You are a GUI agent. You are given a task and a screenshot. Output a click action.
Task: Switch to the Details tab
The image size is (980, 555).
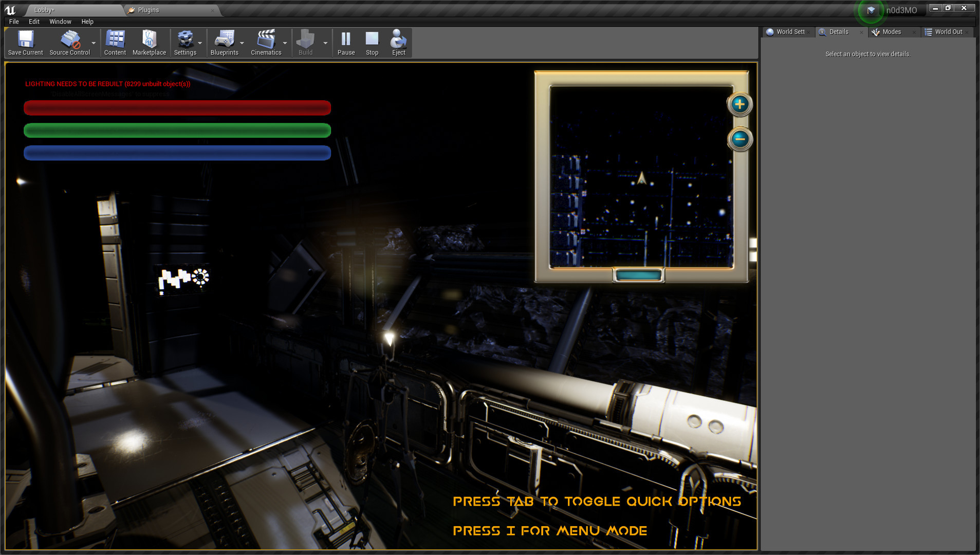[x=841, y=32]
